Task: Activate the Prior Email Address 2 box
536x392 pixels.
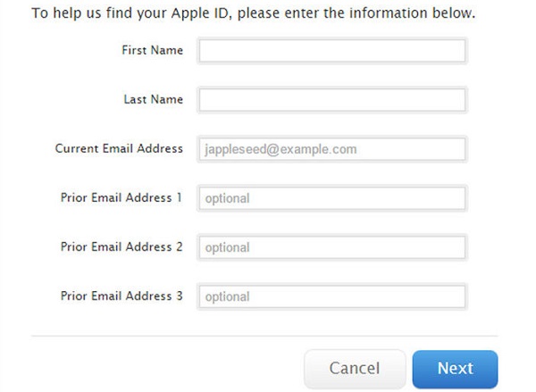Action: 332,247
